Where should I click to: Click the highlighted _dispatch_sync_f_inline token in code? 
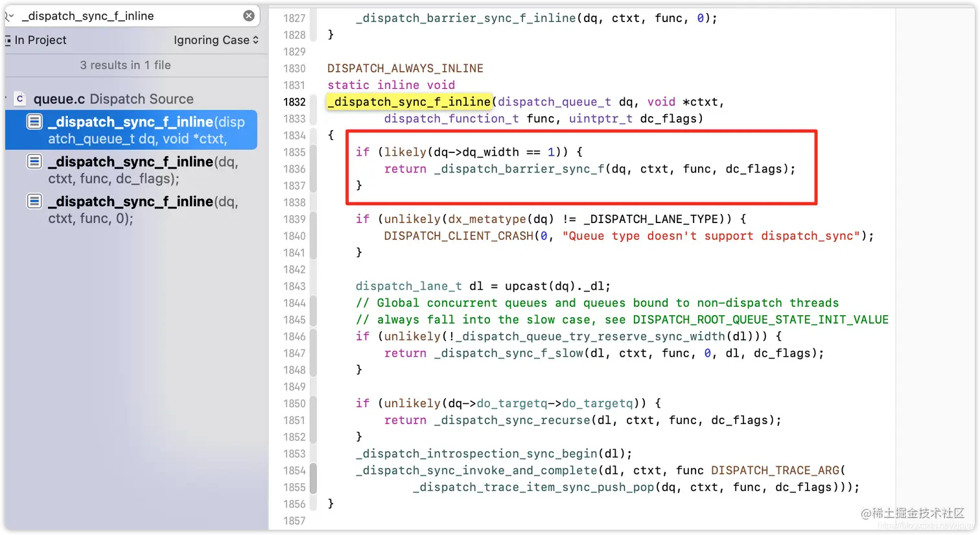click(x=408, y=102)
